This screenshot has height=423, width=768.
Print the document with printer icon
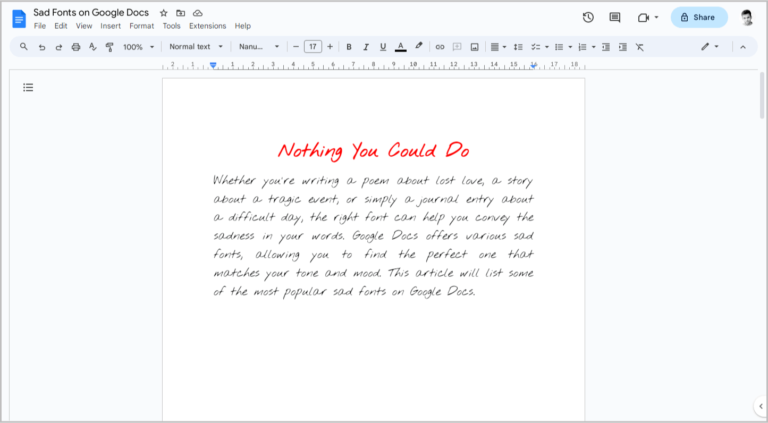coord(75,47)
